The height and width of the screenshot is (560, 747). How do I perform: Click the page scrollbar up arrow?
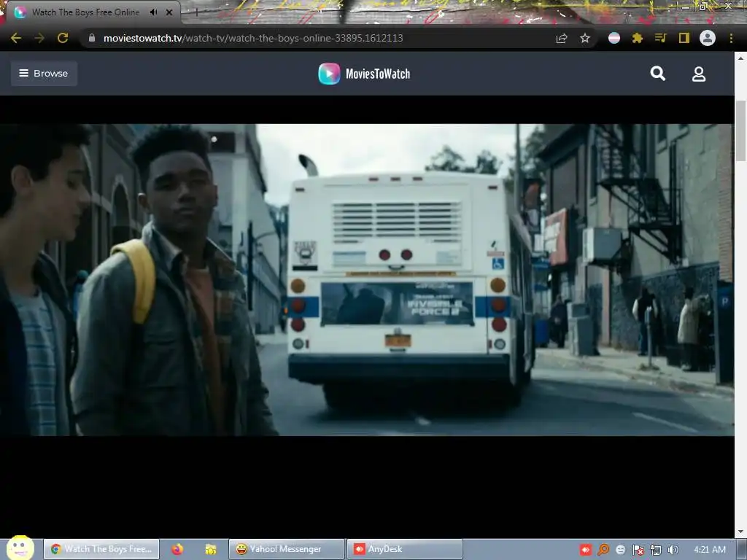click(x=740, y=58)
